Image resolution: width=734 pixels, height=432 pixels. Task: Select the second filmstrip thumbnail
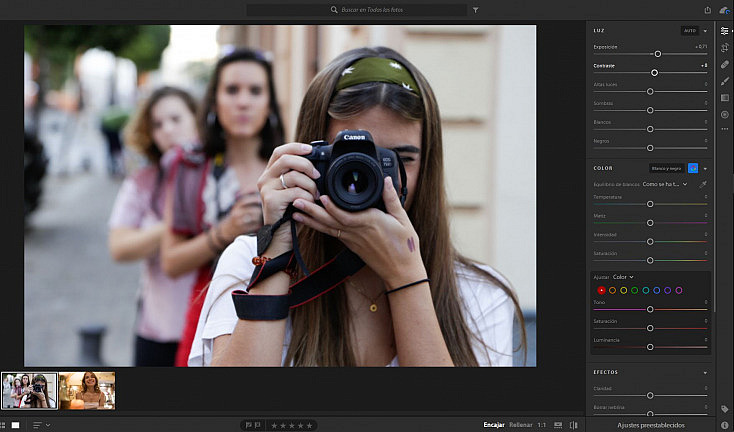[87, 391]
